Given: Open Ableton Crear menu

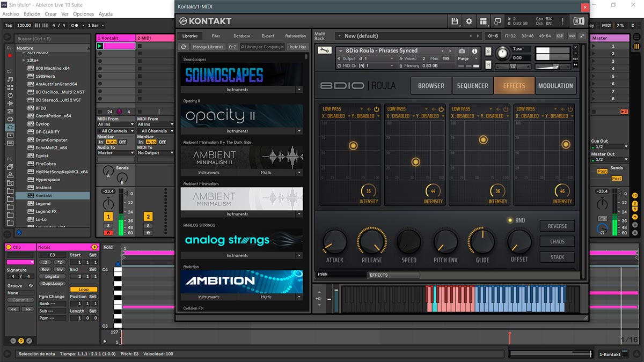Looking at the screenshot, I should pyautogui.click(x=51, y=14).
